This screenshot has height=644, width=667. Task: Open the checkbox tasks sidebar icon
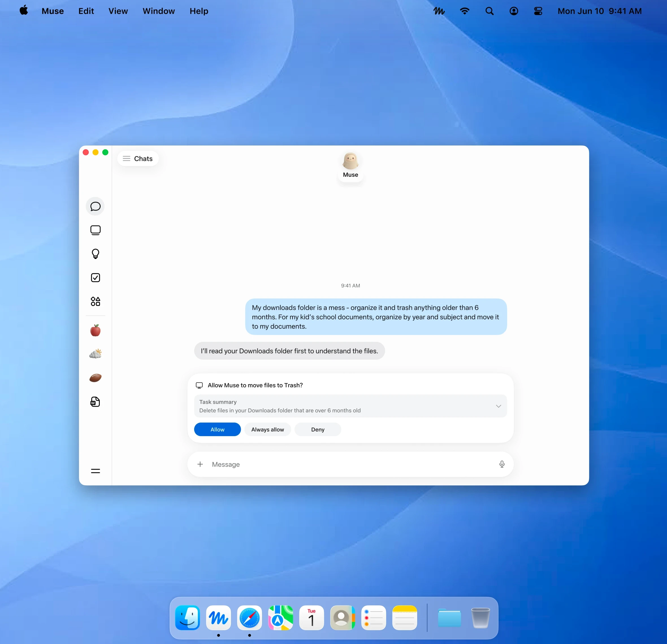click(x=95, y=277)
